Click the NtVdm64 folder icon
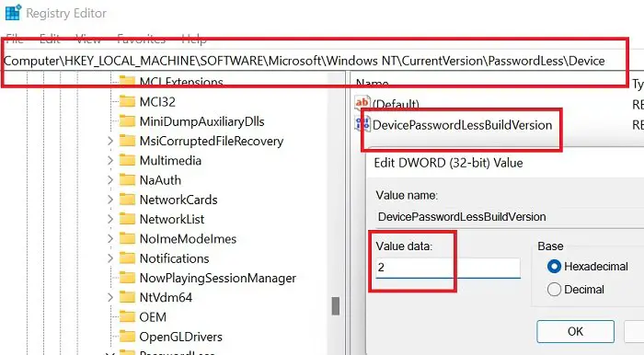 click(x=127, y=297)
